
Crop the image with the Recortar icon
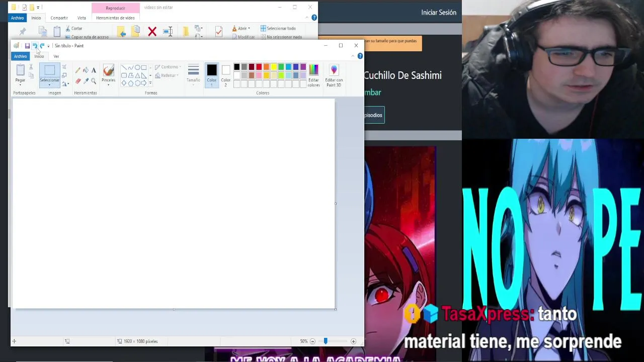pyautogui.click(x=64, y=67)
